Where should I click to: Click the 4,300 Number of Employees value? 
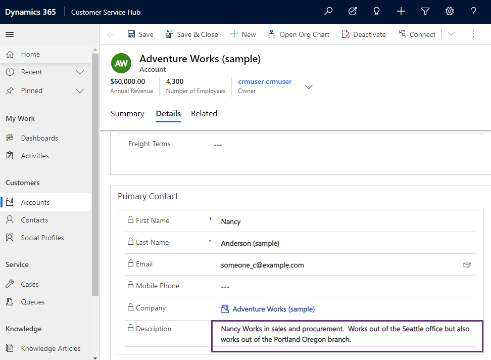point(175,81)
